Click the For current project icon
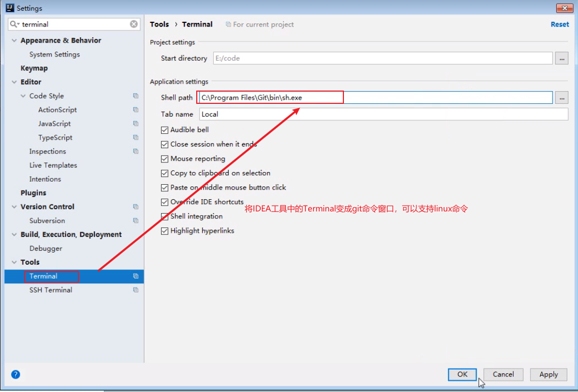578x392 pixels. pyautogui.click(x=228, y=24)
